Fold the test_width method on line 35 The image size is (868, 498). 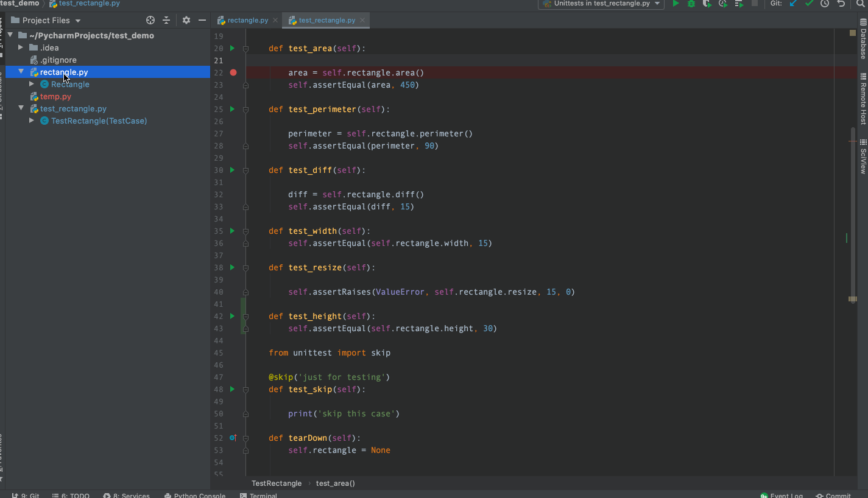(x=245, y=231)
